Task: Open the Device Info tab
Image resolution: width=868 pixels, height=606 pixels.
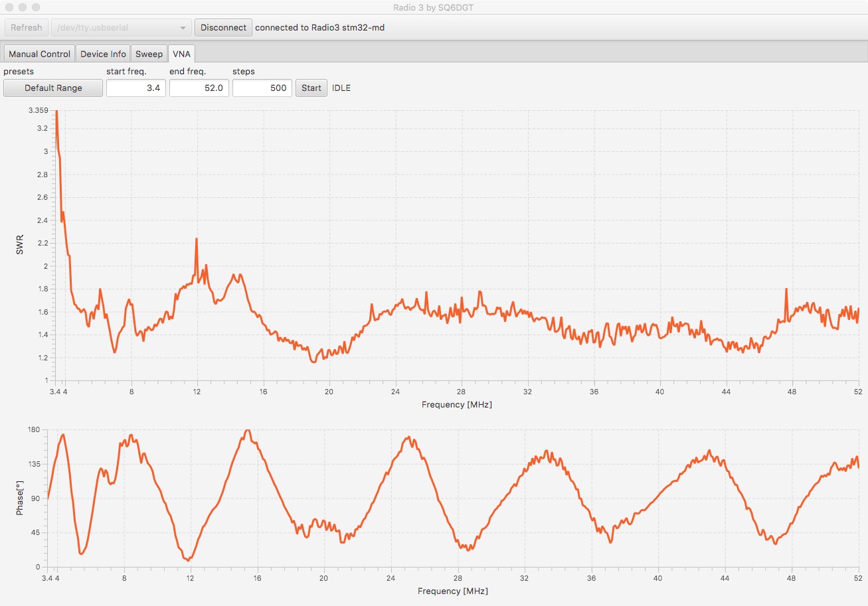Action: (x=103, y=54)
